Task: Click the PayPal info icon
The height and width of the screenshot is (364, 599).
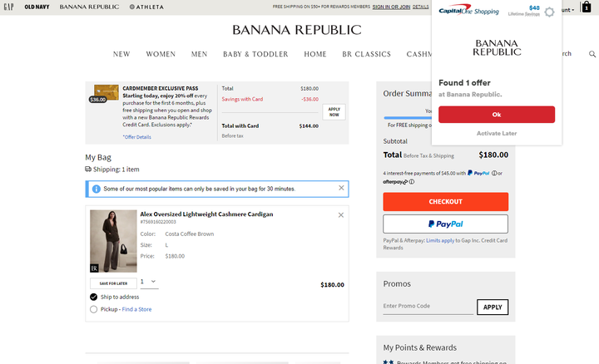Action: click(x=494, y=173)
